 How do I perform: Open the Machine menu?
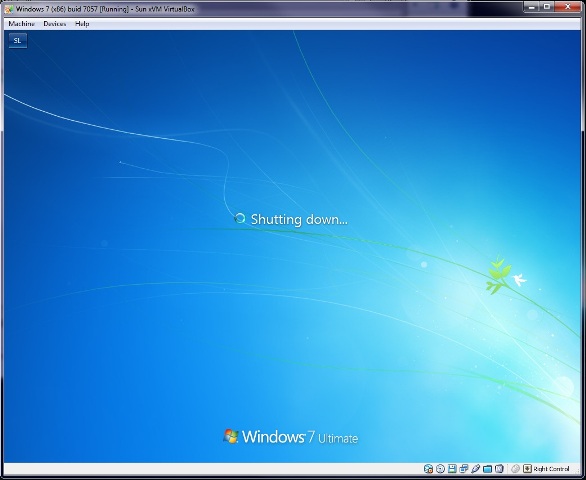[x=21, y=24]
